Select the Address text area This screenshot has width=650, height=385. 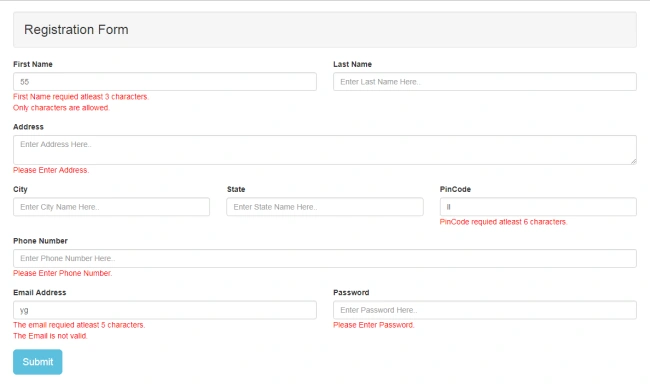325,150
